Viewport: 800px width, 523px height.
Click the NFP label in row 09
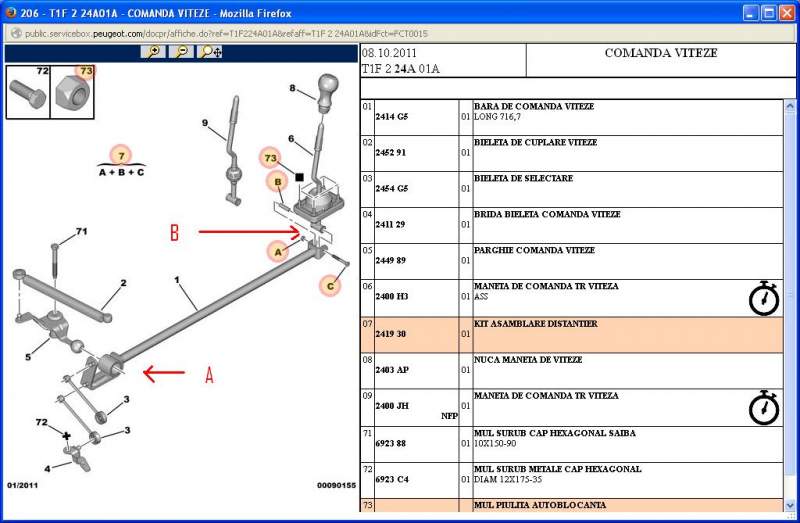449,416
